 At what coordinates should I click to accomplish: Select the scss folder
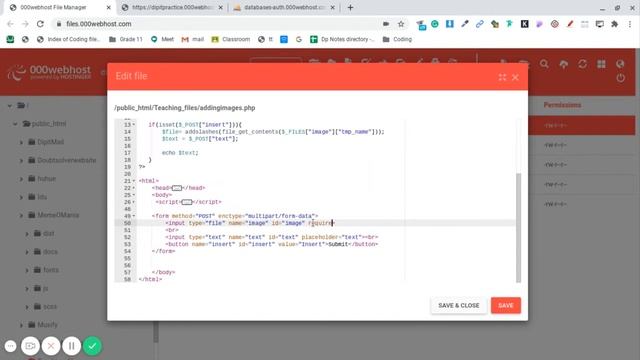coord(49,306)
